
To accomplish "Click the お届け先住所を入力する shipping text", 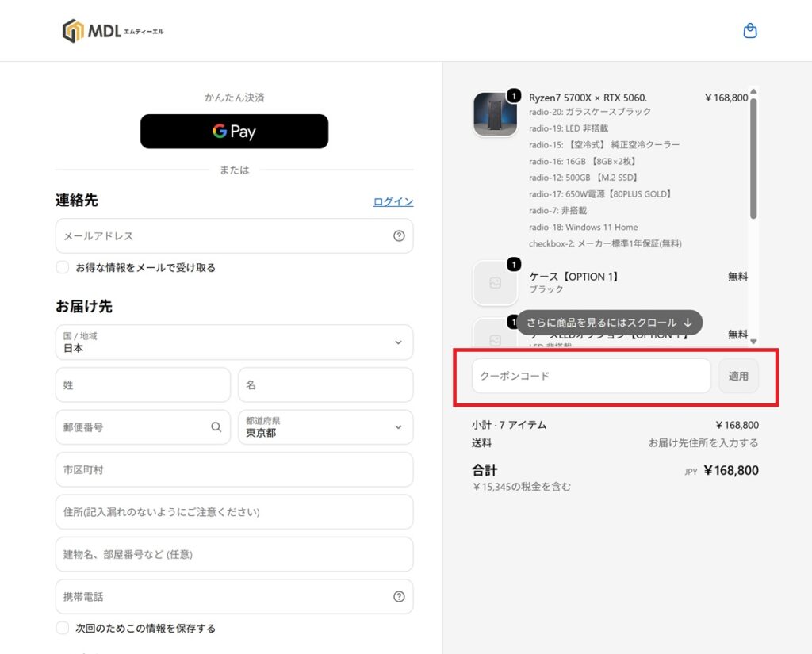I will tap(703, 442).
